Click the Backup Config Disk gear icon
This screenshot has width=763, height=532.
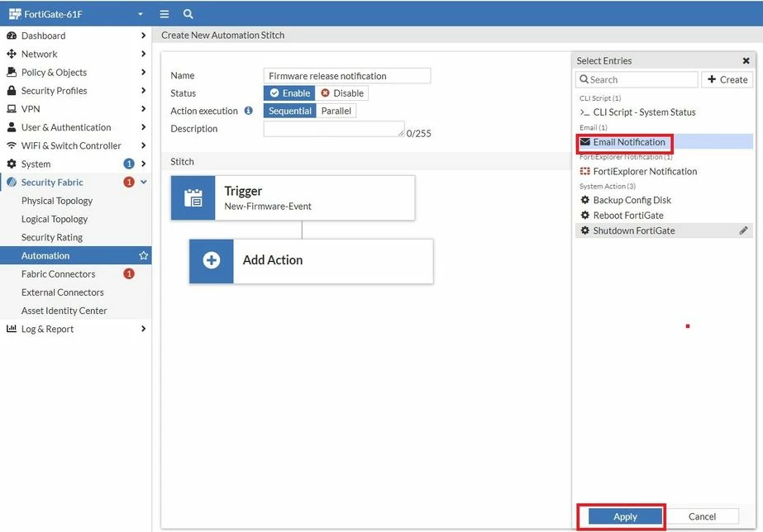coord(585,200)
